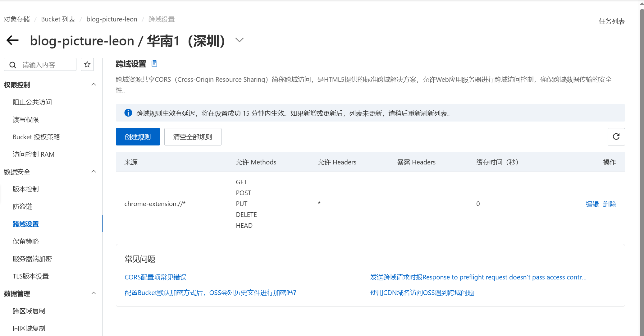Viewport: 644px width, 336px height.
Task: Open 版本控制 sidebar item
Action: pyautogui.click(x=26, y=189)
